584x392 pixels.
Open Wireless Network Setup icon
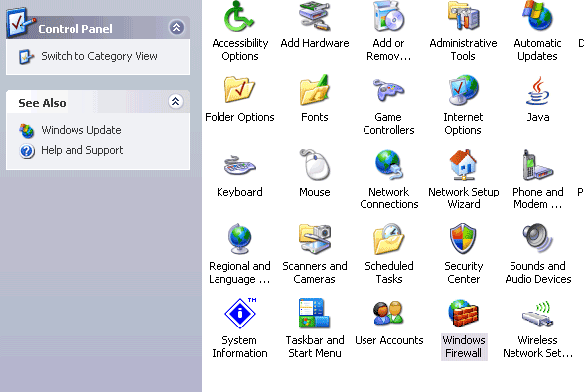tap(537, 314)
